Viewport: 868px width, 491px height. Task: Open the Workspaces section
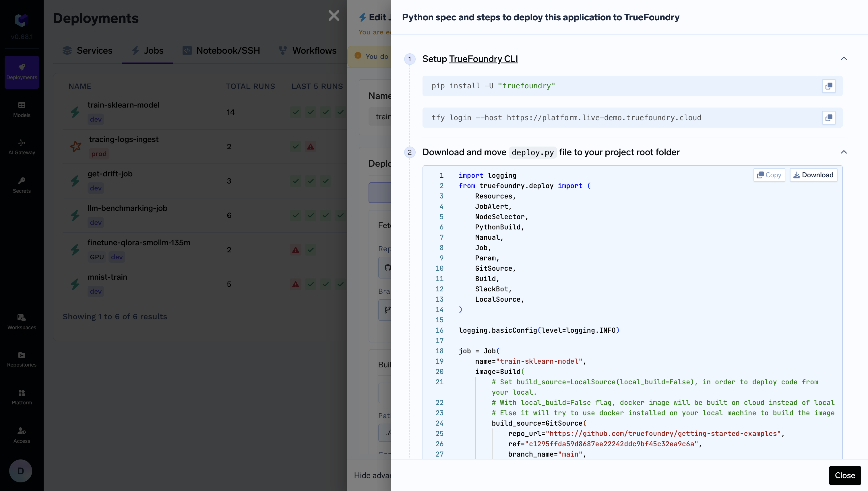coord(21,322)
